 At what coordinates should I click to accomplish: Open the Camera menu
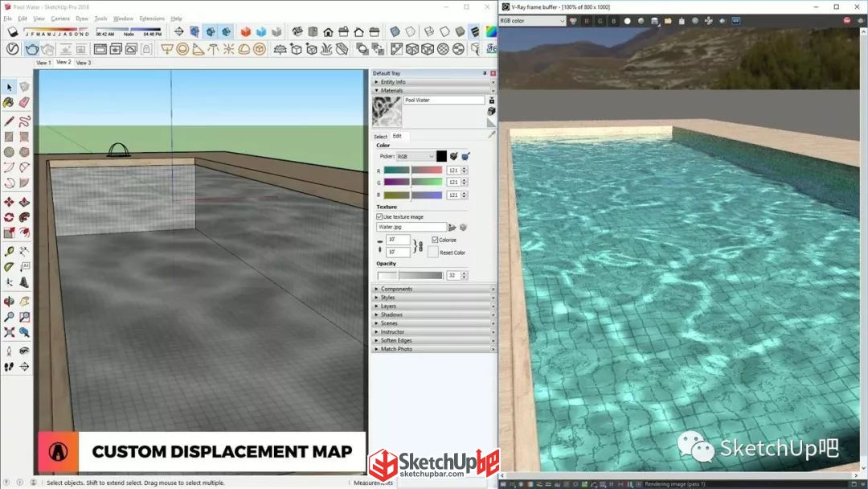pyautogui.click(x=60, y=18)
